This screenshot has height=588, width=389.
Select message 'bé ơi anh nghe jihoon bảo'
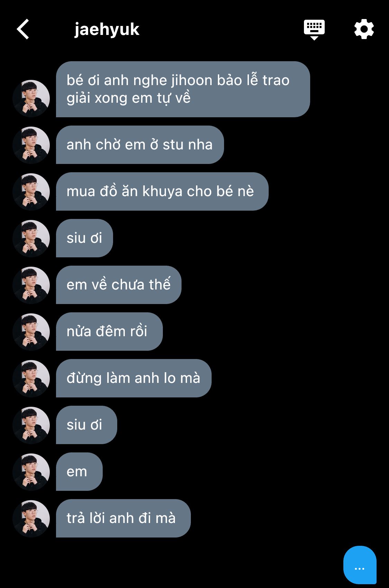pyautogui.click(x=183, y=89)
